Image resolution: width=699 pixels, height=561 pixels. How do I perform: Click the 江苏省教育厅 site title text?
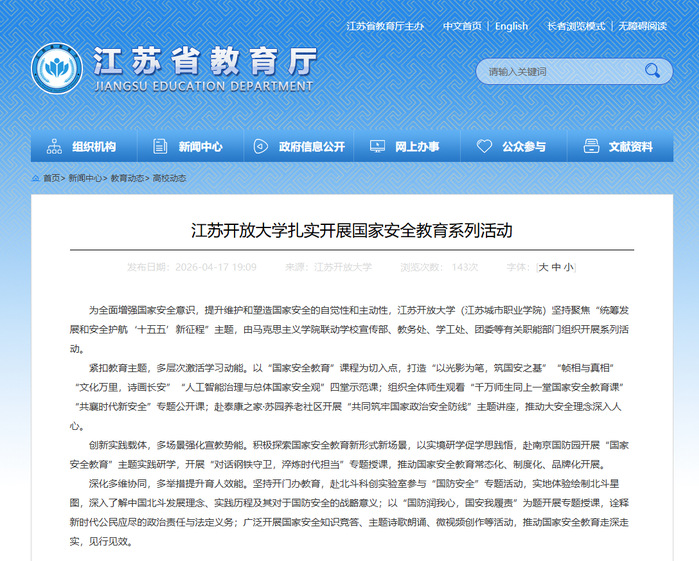tap(205, 61)
